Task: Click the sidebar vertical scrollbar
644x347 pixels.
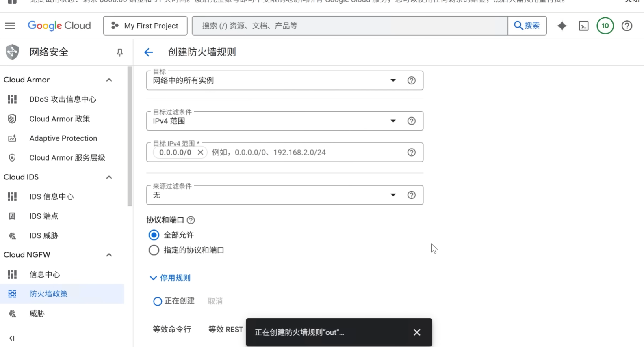Action: 130,136
